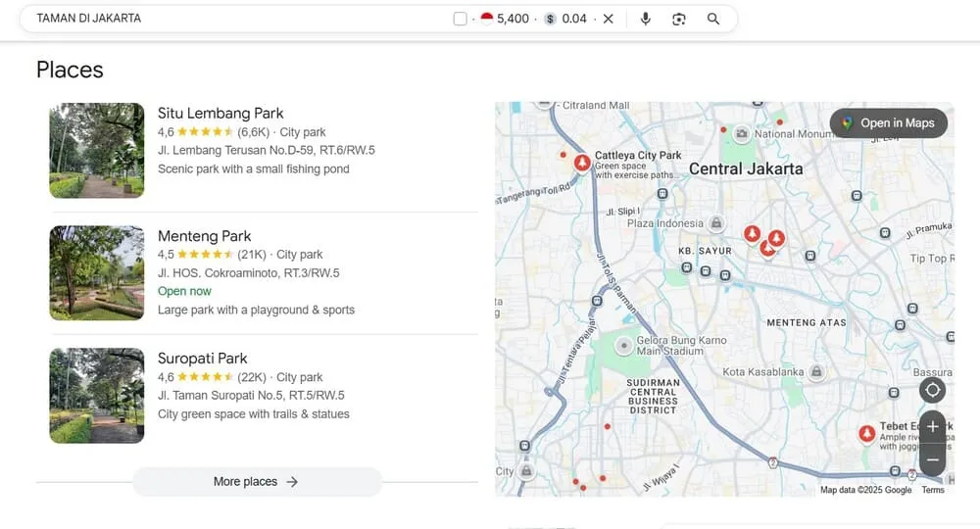Click the 5,400 search volume value

point(514,19)
